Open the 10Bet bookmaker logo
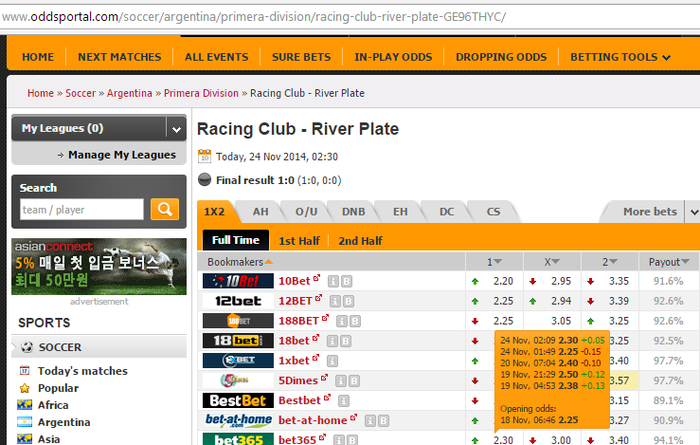700x445 pixels. tap(238, 281)
